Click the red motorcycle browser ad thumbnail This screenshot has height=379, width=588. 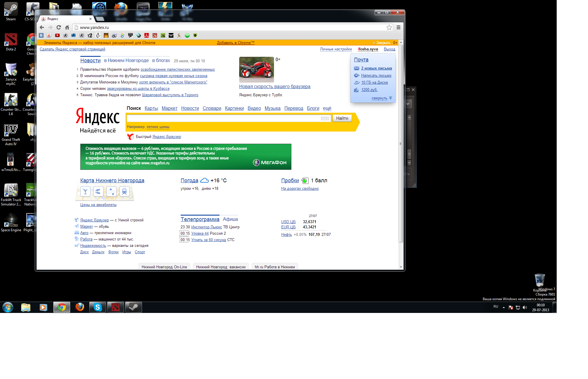tap(257, 70)
